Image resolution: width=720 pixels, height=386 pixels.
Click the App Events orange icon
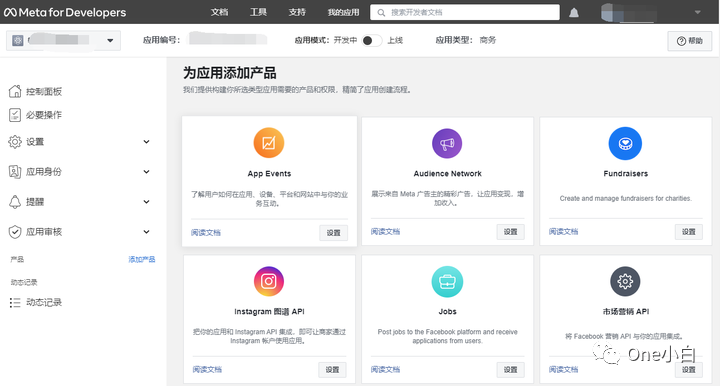(x=269, y=143)
